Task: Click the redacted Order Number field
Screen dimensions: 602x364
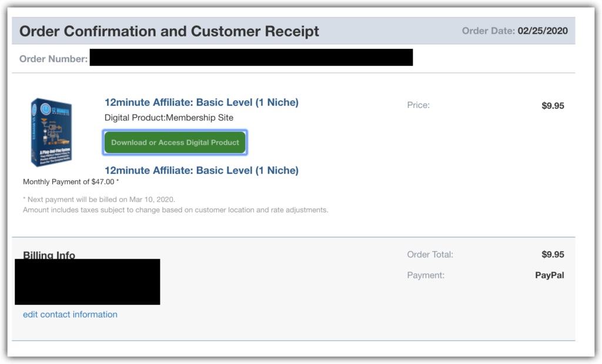Action: coord(251,57)
